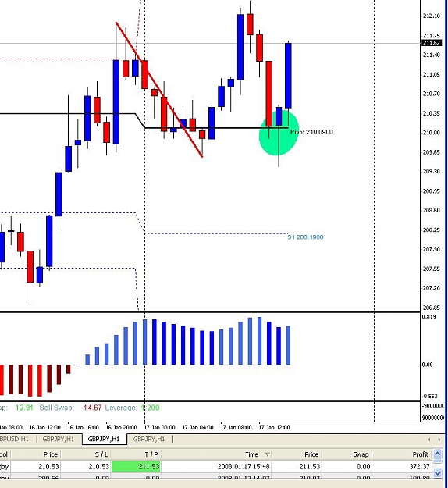Select the active GBPJPY,H1 chart tab
The height and width of the screenshot is (488, 448).
[104, 439]
